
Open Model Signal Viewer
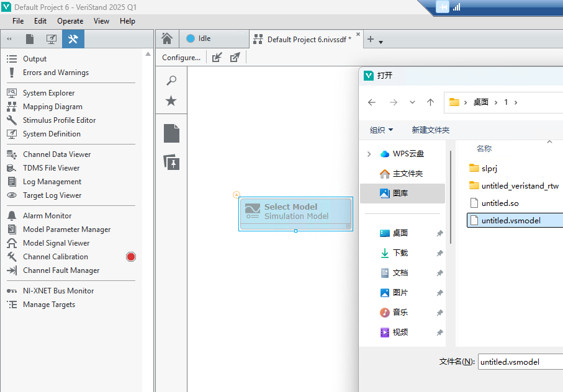56,243
